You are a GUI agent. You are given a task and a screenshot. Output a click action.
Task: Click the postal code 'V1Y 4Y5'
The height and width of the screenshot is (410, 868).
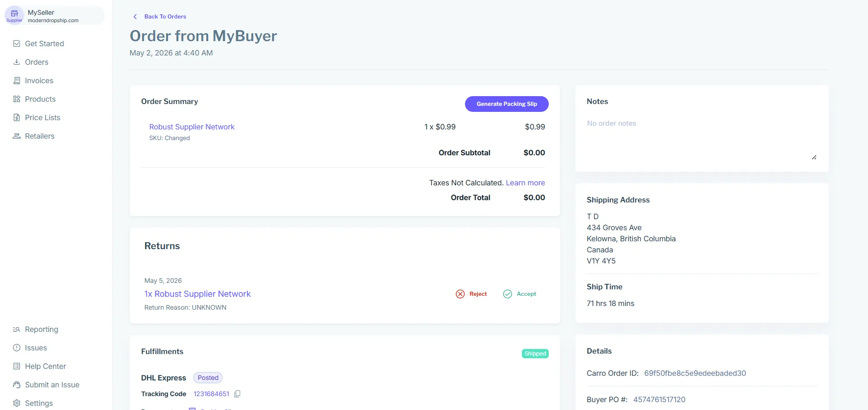(x=601, y=261)
